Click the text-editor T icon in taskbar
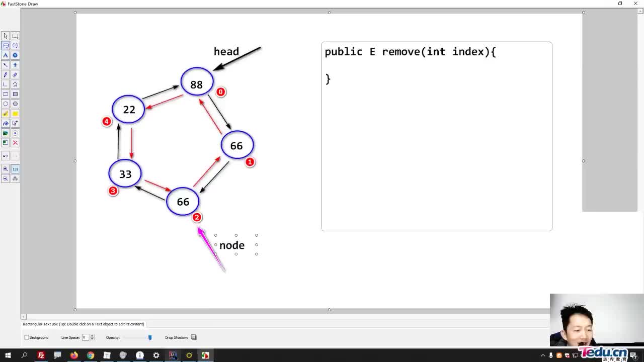The height and width of the screenshot is (362, 644). click(x=107, y=355)
